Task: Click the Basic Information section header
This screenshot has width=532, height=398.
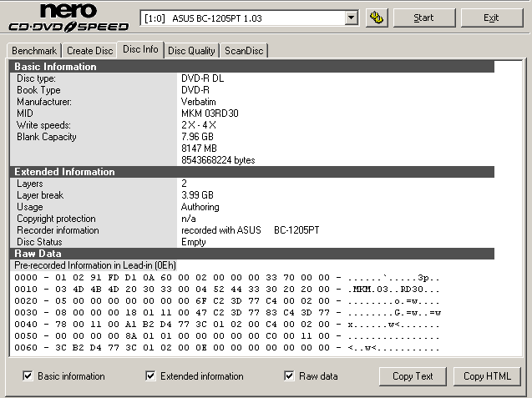Action: click(252, 67)
